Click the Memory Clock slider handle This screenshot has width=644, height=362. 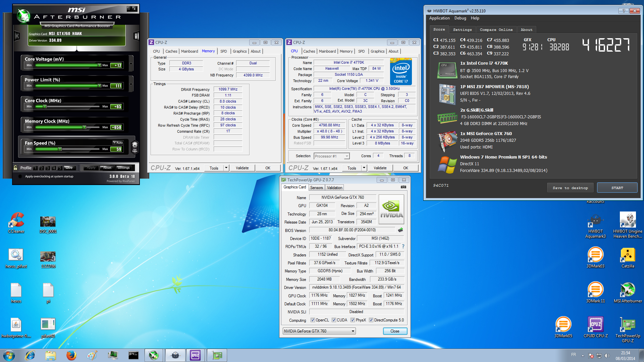tap(85, 127)
